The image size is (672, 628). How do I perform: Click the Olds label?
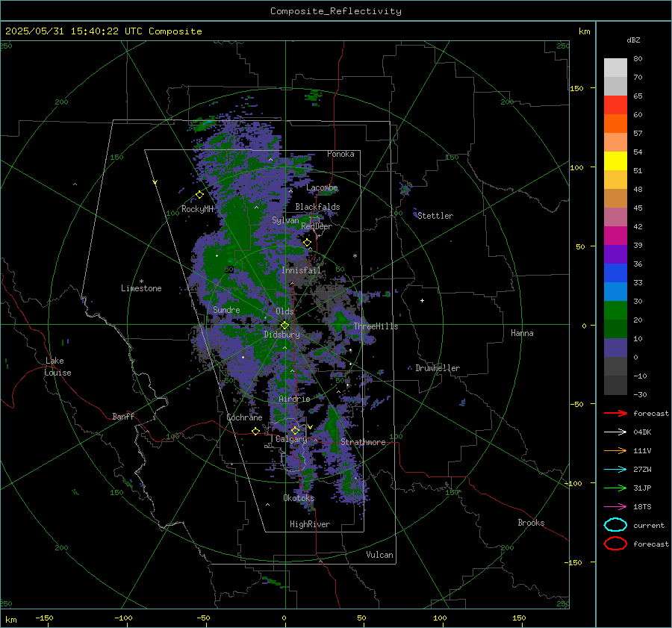[284, 311]
